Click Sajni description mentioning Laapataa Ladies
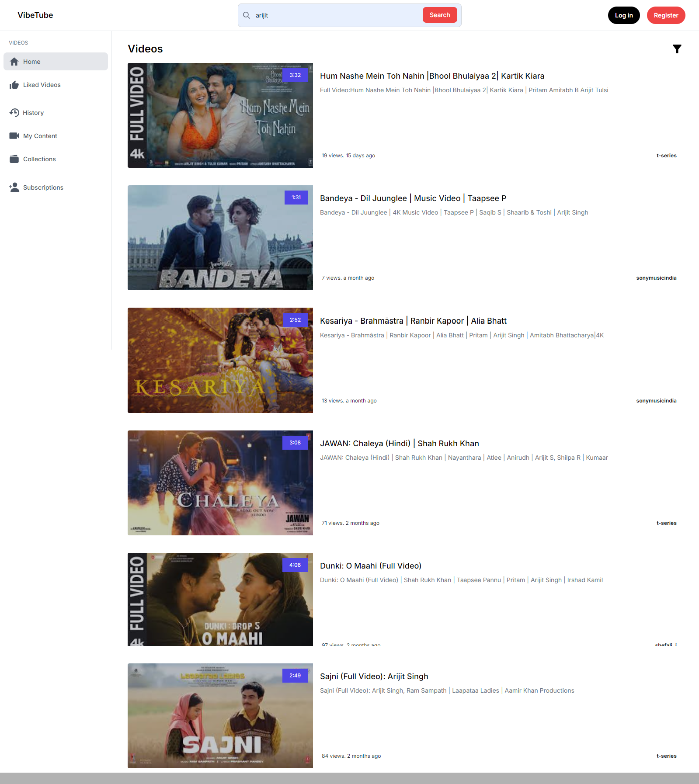 (x=447, y=690)
